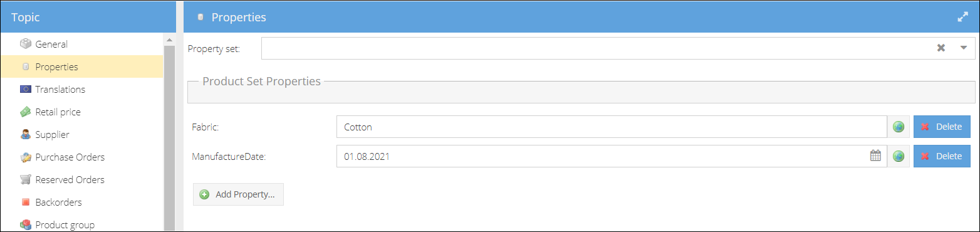The width and height of the screenshot is (980, 232).
Task: Click into the Fabric text field
Action: point(612,127)
